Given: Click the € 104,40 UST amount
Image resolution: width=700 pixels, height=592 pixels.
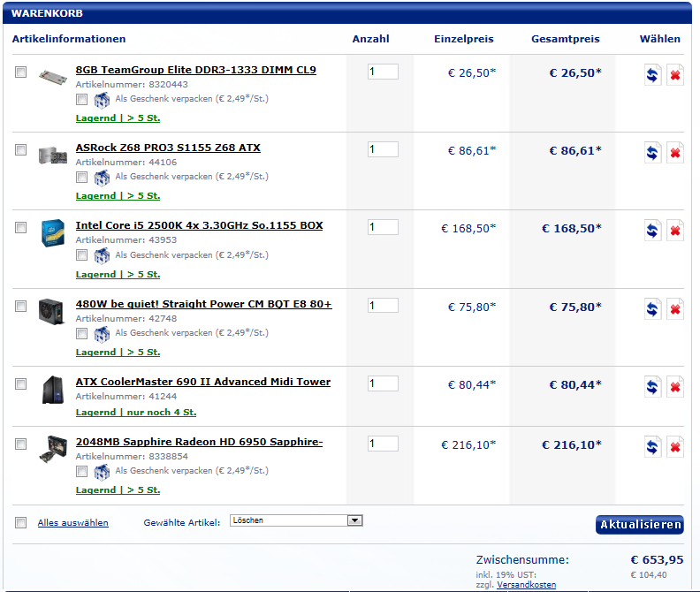Looking at the screenshot, I should tap(648, 575).
